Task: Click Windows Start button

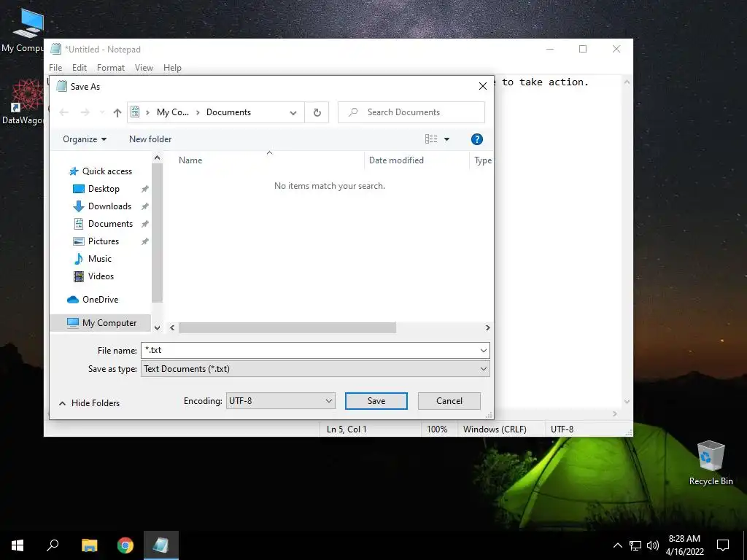Action: click(x=18, y=545)
